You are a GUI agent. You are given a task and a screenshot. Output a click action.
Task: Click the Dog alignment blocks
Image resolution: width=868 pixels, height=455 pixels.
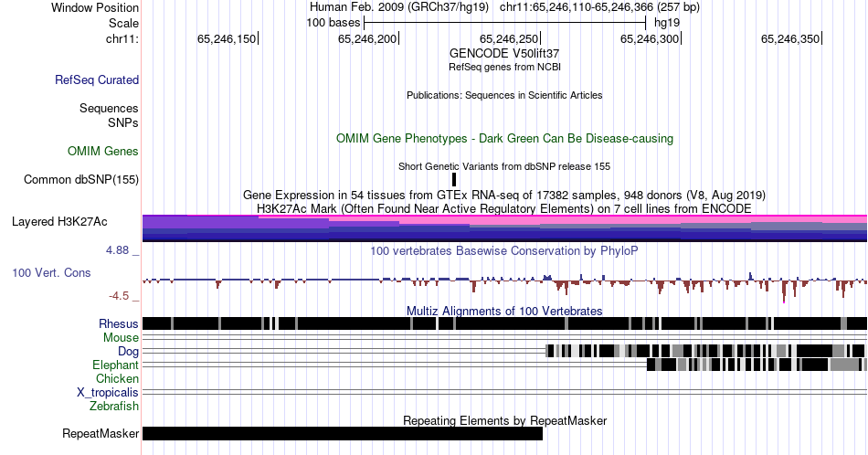704,351
